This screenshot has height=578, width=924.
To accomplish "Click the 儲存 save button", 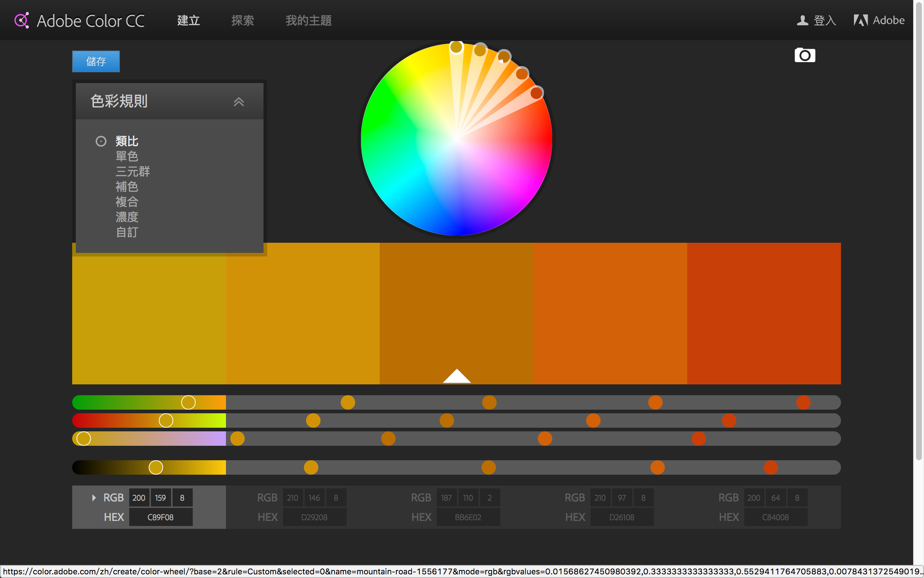I will point(96,61).
